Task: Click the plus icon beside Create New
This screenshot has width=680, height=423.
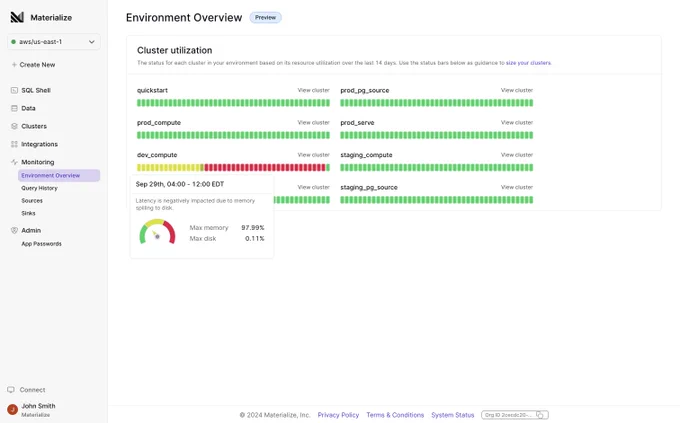Action: pos(14,65)
